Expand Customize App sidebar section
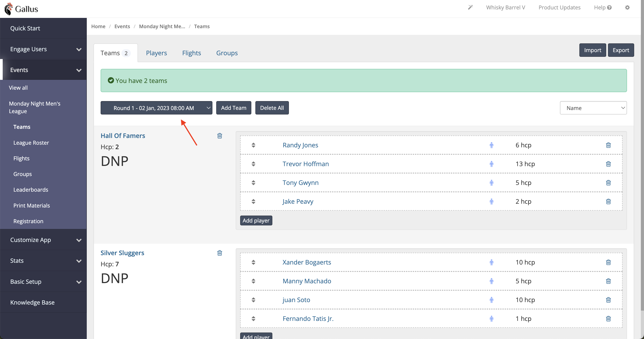 click(44, 240)
